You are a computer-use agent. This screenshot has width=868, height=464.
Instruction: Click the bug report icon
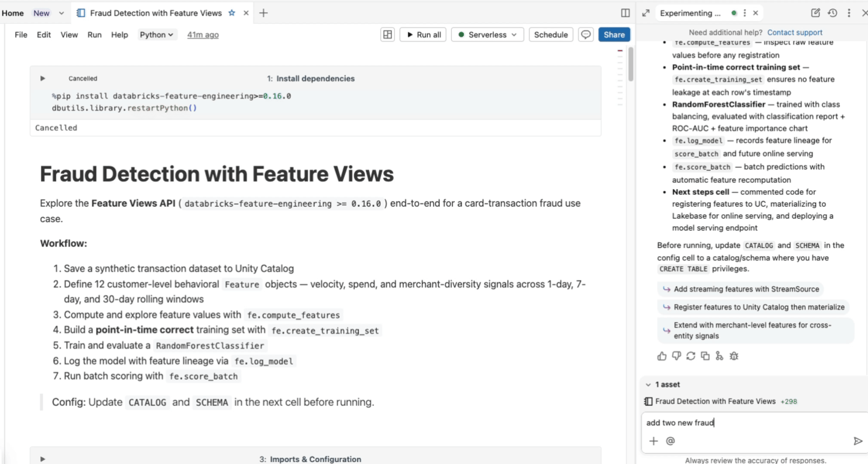click(x=734, y=356)
